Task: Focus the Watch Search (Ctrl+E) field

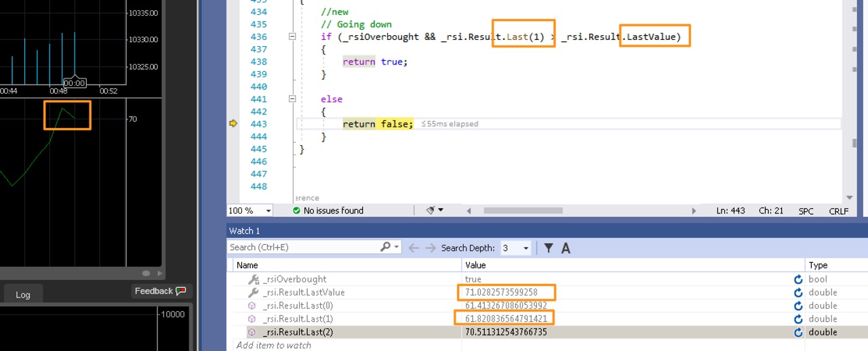Action: pyautogui.click(x=303, y=247)
